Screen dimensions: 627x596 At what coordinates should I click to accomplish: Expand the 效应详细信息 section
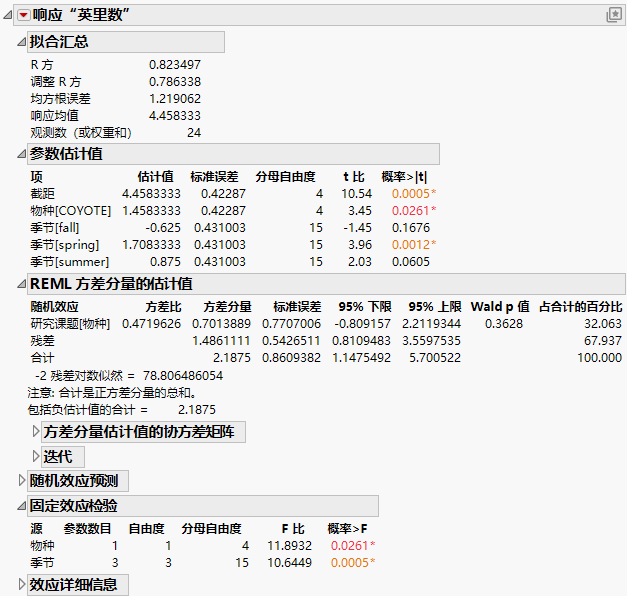[x=22, y=585]
